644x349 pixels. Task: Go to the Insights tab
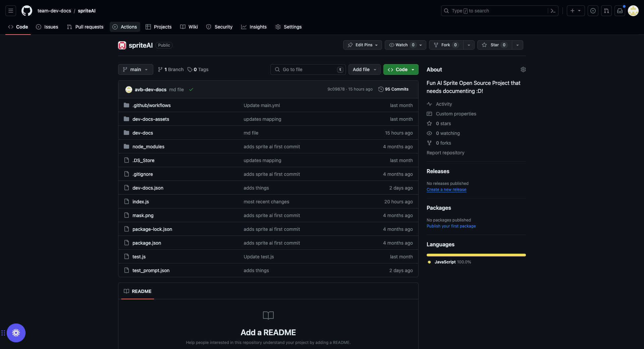(x=254, y=27)
